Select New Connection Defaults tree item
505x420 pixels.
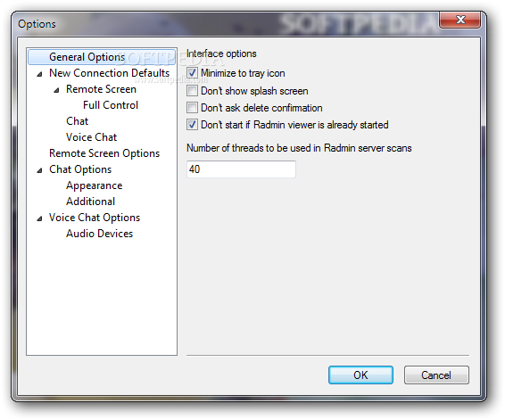(109, 73)
